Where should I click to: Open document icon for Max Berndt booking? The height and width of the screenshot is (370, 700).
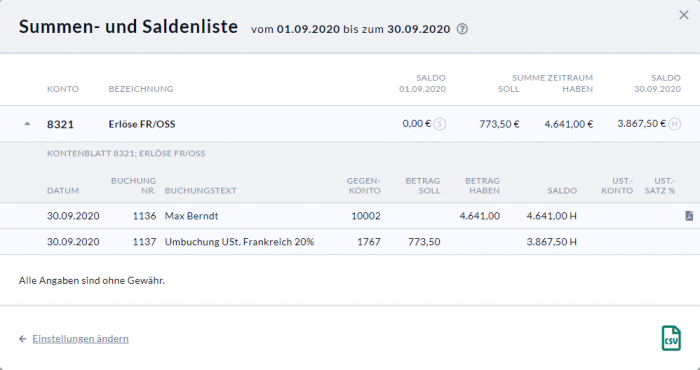689,216
